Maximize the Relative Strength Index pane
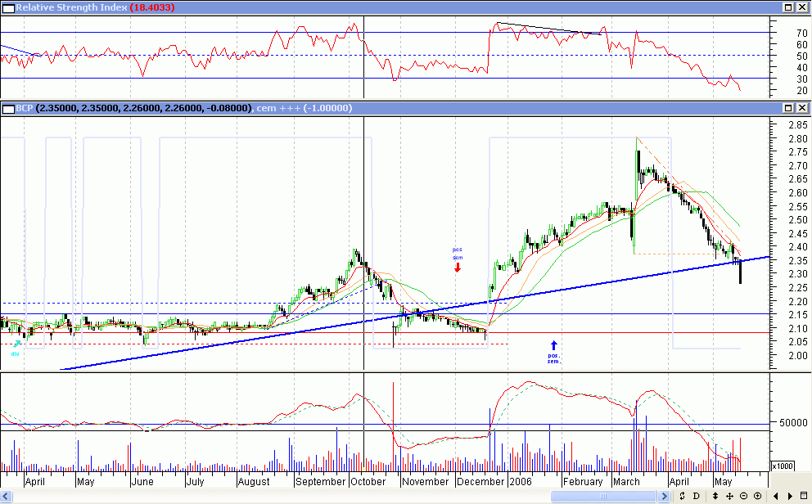 (788, 7)
